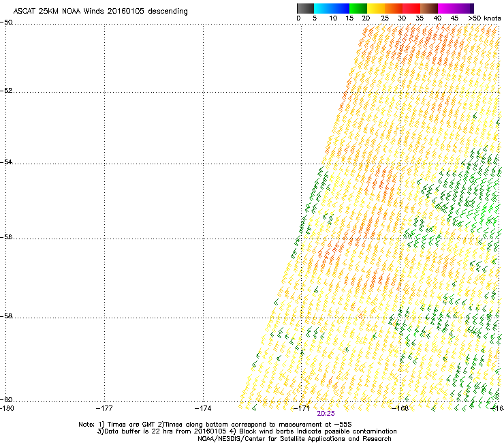Image resolution: width=504 pixels, height=443 pixels.
Task: Click the latitude label '-60'
Action: [x=6, y=399]
